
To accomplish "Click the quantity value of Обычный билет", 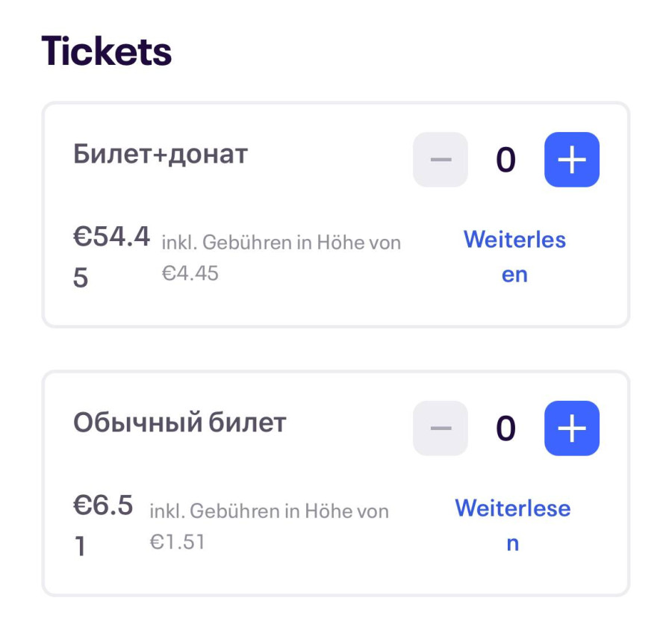I will (x=505, y=428).
